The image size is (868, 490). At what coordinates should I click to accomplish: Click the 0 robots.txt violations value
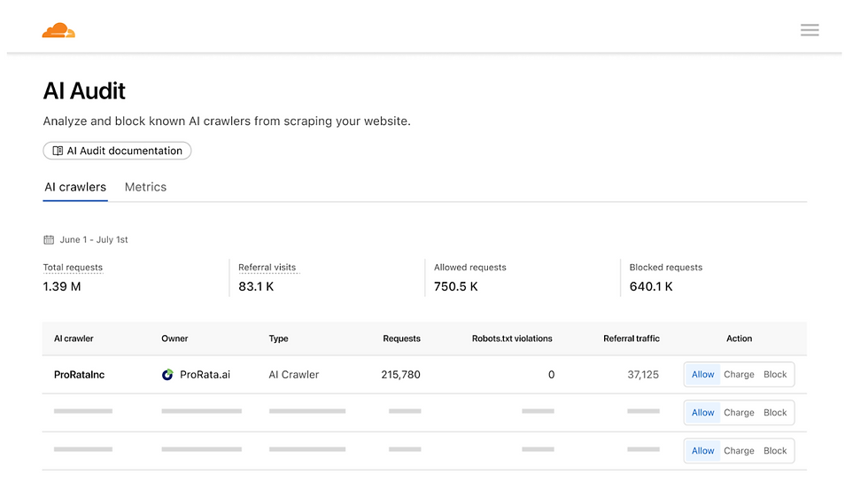point(551,375)
